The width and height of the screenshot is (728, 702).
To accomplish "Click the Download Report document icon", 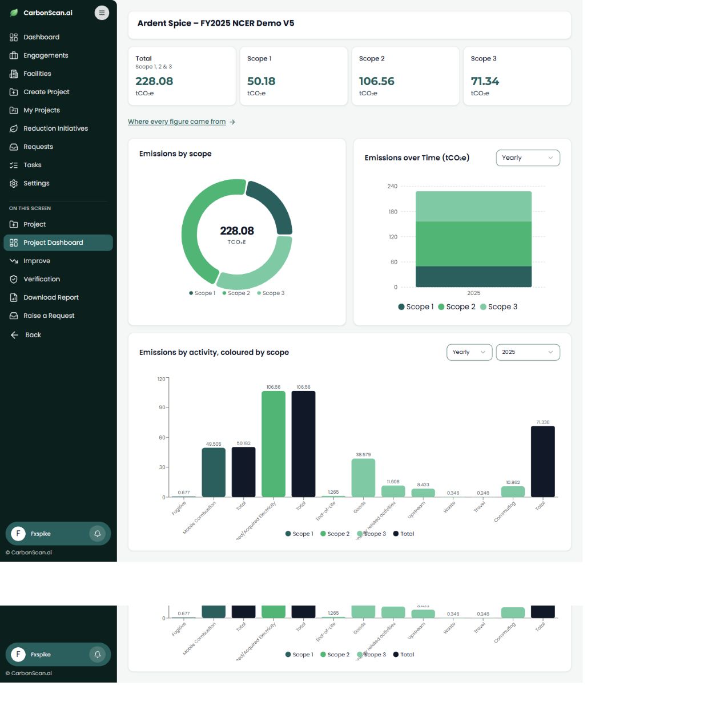I will (x=14, y=297).
